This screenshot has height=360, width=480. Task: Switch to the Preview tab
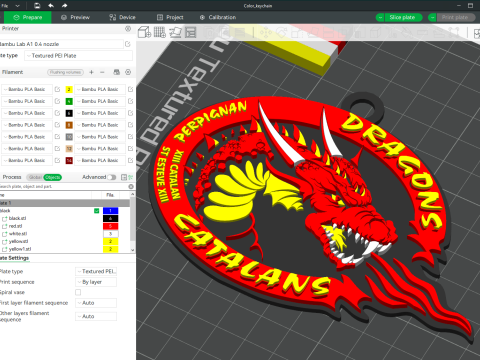[x=75, y=17]
